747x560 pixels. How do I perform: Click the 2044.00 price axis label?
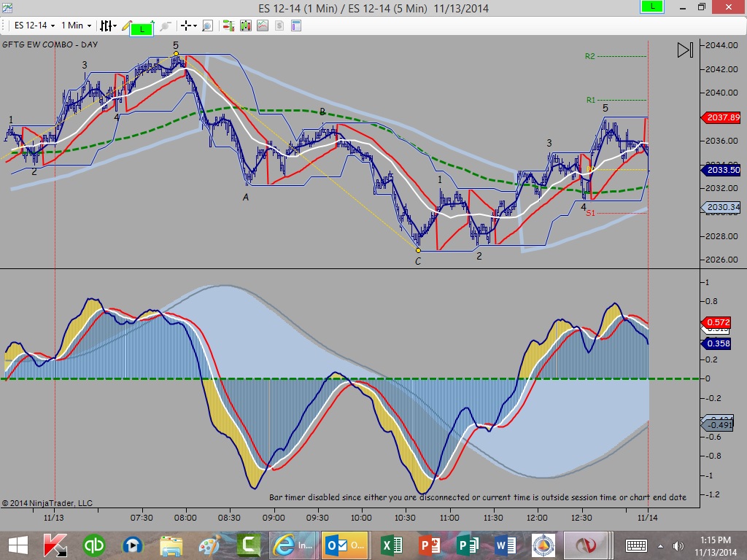pyautogui.click(x=721, y=45)
